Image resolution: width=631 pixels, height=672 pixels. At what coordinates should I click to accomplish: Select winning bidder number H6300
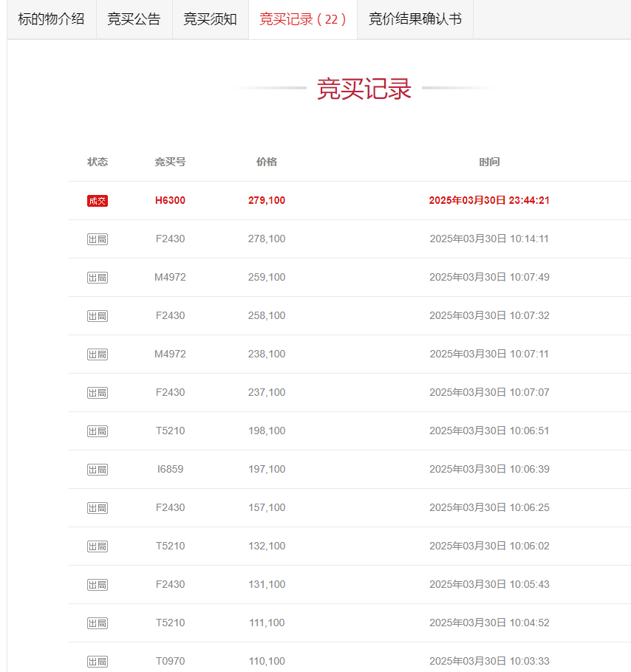click(x=170, y=200)
